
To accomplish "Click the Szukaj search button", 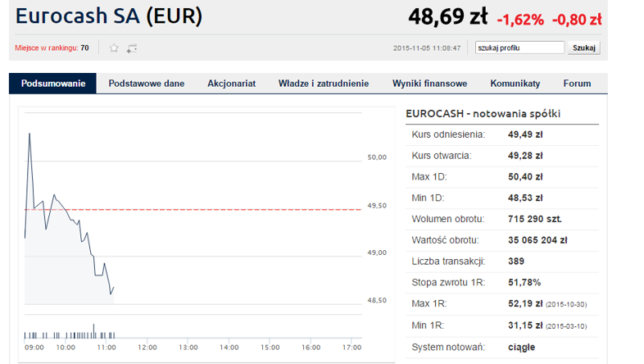I will coord(583,48).
